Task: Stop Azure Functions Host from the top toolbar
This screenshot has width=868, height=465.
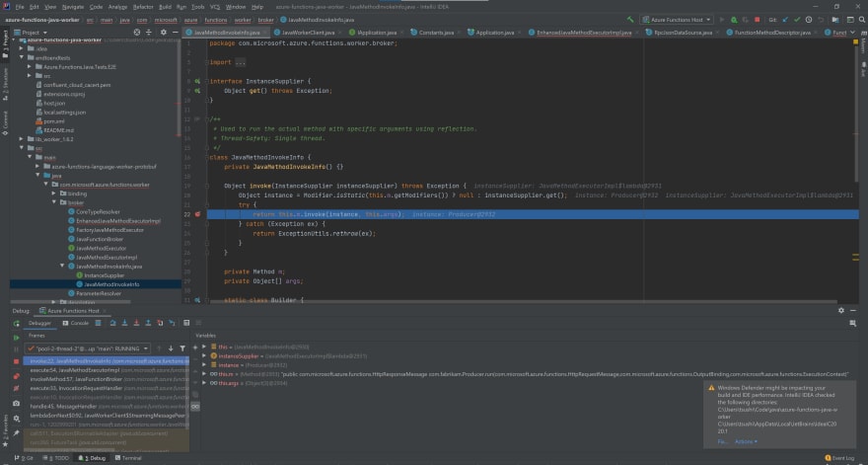Action: point(757,20)
